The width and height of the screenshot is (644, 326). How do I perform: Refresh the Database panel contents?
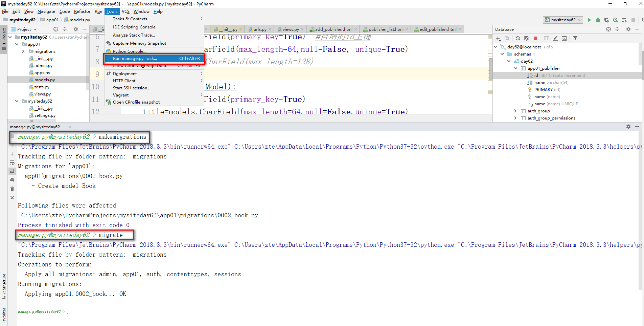pos(518,38)
